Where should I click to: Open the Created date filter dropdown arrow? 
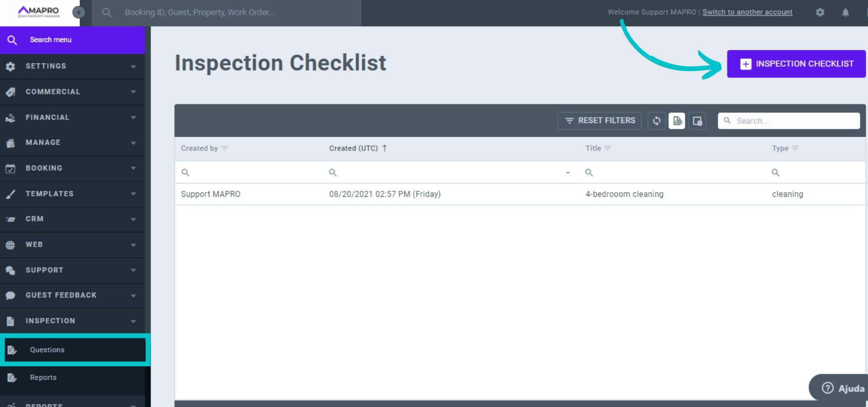568,173
